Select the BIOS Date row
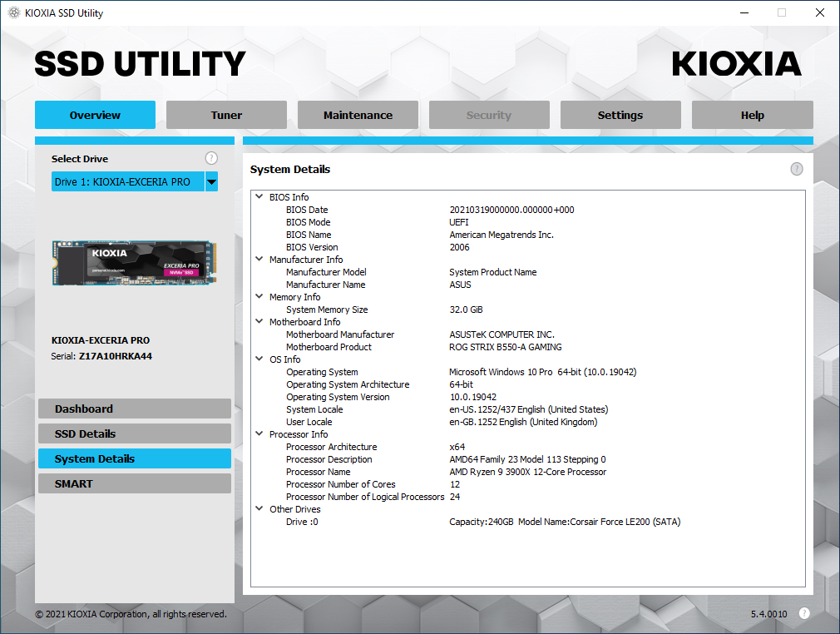This screenshot has width=840, height=634. [527, 210]
